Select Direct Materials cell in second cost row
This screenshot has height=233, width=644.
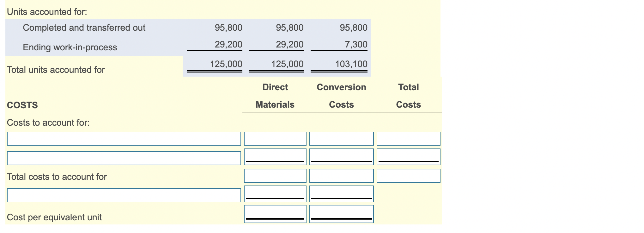coord(275,157)
